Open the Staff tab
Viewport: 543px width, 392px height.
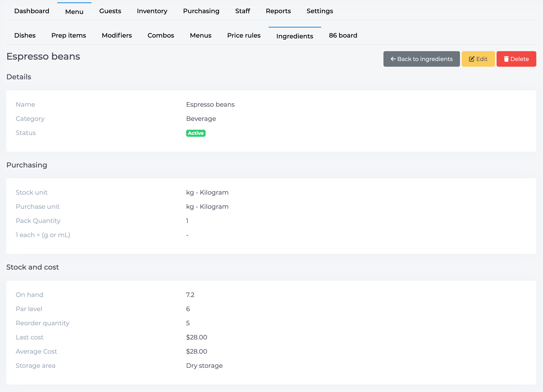[243, 11]
